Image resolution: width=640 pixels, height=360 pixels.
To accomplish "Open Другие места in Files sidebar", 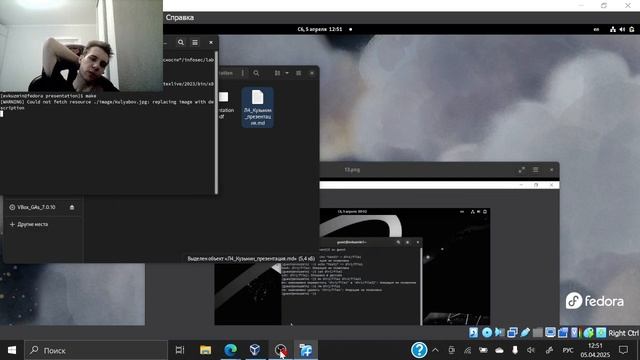I will point(29,224).
